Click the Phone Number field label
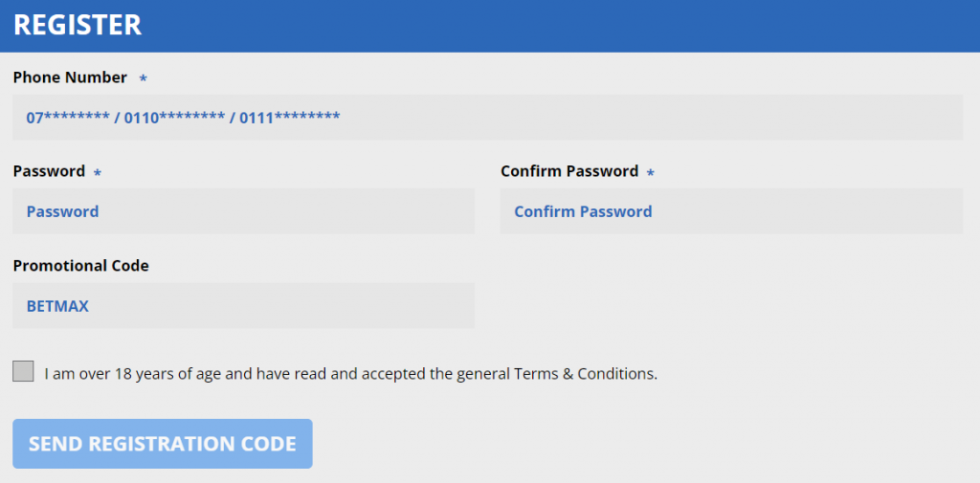This screenshot has width=980, height=483. tap(70, 77)
